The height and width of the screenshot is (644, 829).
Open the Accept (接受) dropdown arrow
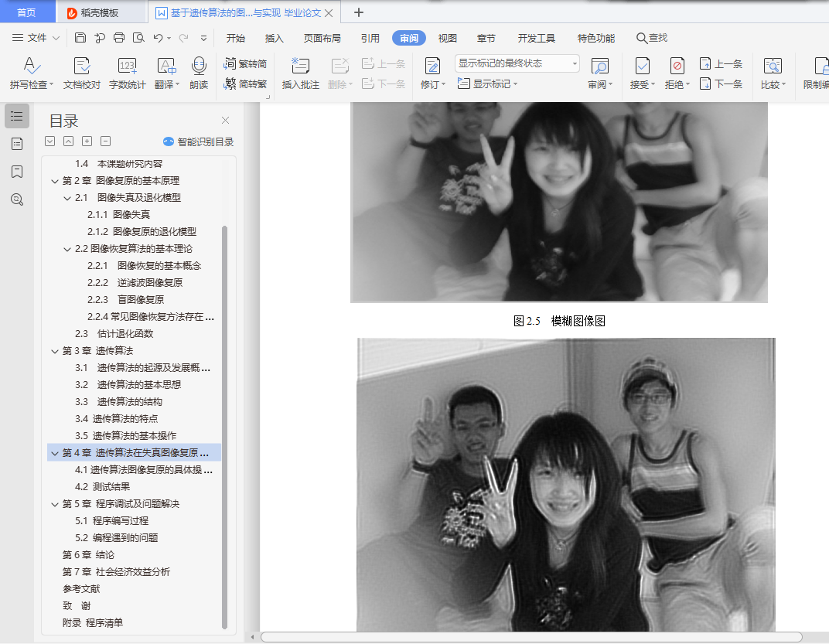(654, 85)
